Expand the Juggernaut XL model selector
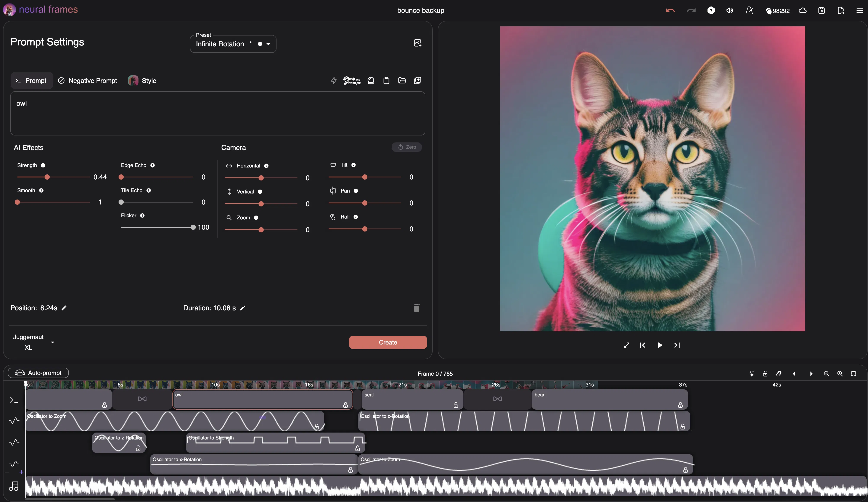Screen dimensions: 868x502 coord(53,343)
